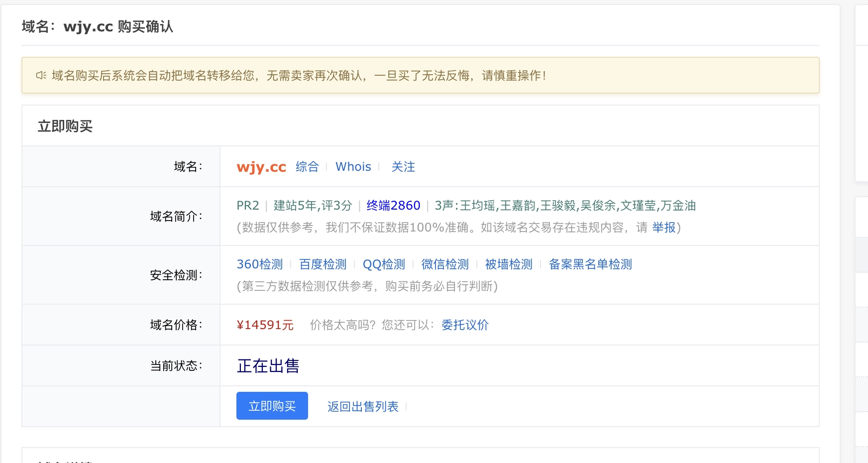Click the 委托议价 price negotiation link

[x=465, y=325]
